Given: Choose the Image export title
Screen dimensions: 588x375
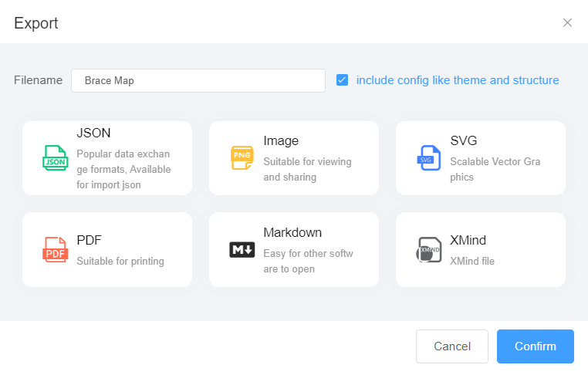Looking at the screenshot, I should tap(281, 140).
